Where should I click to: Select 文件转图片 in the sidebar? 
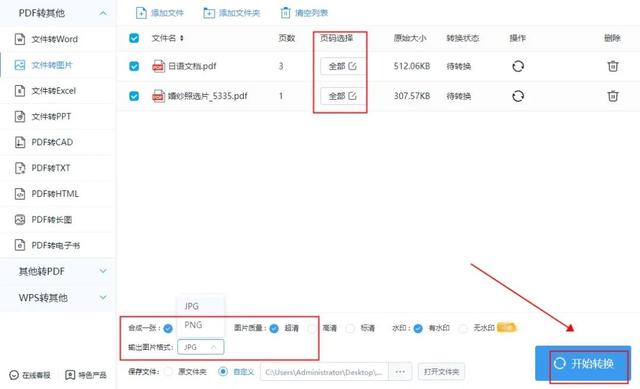coord(58,65)
